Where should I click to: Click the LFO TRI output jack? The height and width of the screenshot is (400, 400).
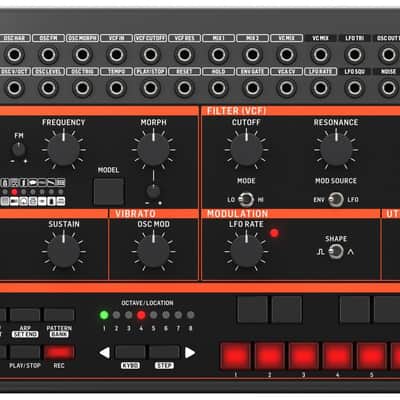tap(354, 55)
